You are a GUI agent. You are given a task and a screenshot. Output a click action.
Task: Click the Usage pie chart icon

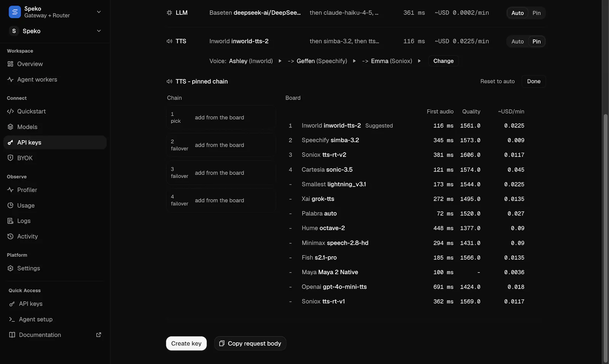(x=10, y=205)
